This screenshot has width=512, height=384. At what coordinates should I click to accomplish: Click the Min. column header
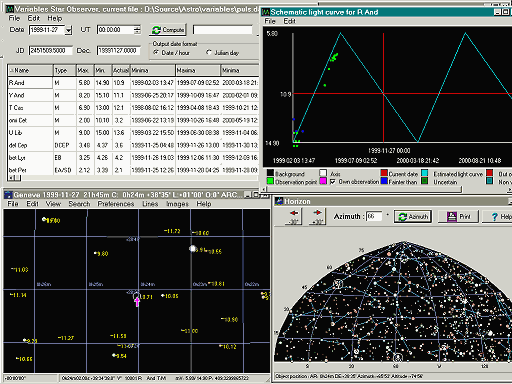click(103, 70)
